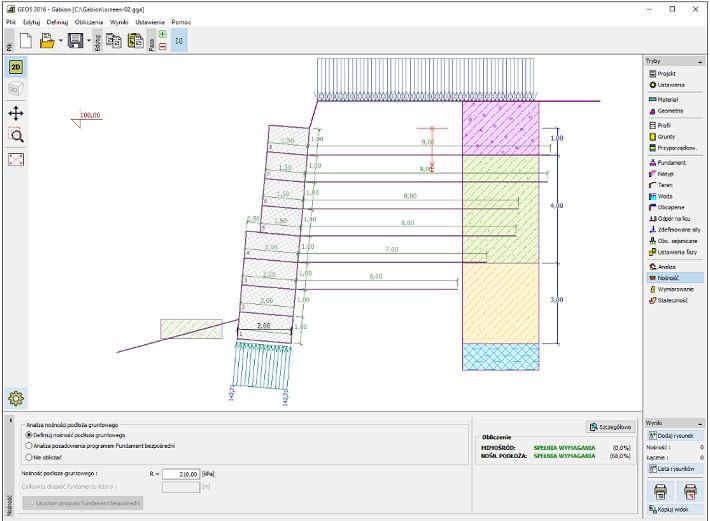710x521 pixels.
Task: Expand the open file dropdown arrow
Action: [61, 41]
